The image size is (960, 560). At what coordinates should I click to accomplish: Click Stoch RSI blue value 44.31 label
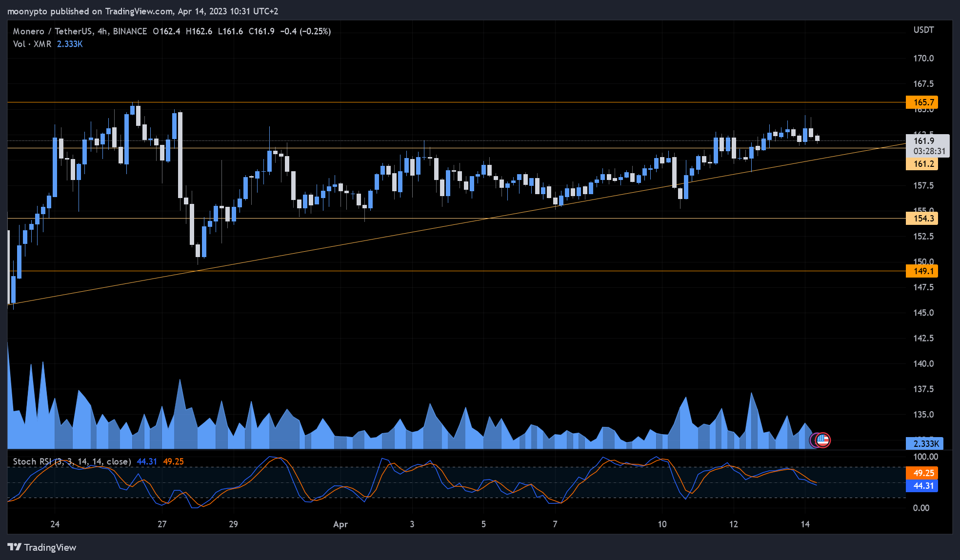[x=922, y=486]
